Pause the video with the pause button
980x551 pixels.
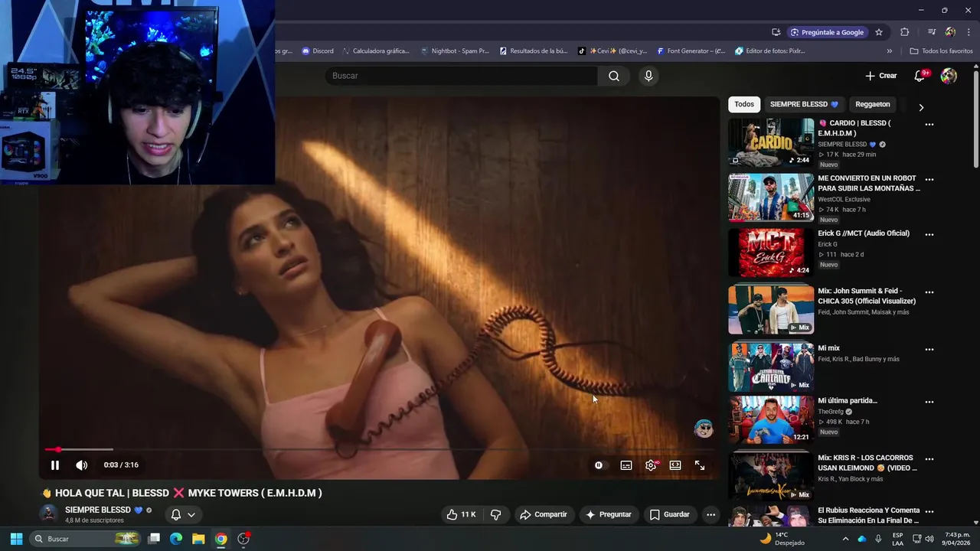click(55, 465)
